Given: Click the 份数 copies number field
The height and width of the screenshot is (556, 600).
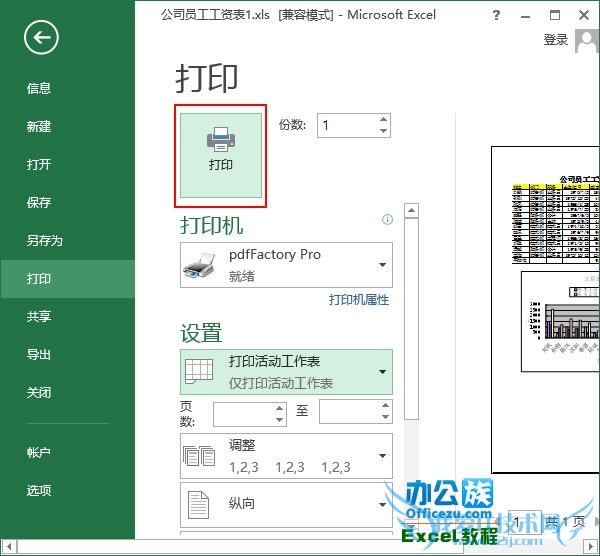Looking at the screenshot, I should [345, 125].
